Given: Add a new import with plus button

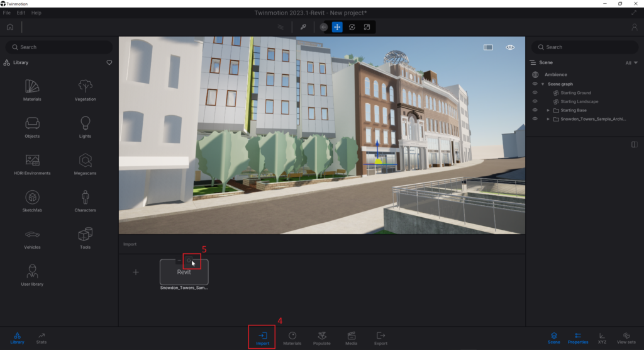Looking at the screenshot, I should point(136,272).
